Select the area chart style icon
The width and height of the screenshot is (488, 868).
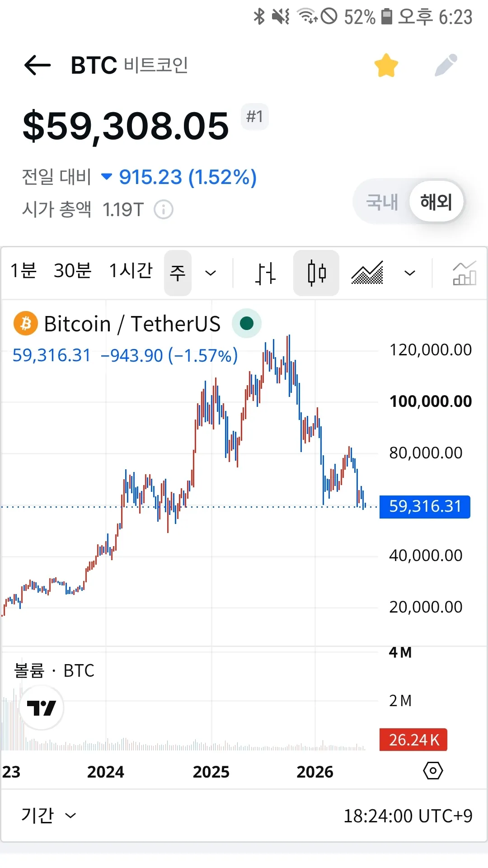click(x=367, y=273)
